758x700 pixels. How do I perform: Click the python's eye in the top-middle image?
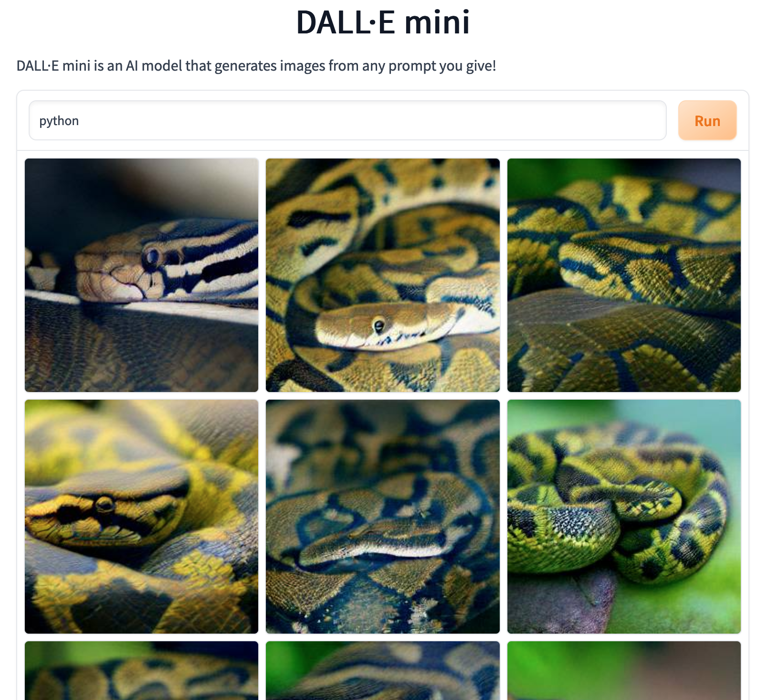click(379, 326)
